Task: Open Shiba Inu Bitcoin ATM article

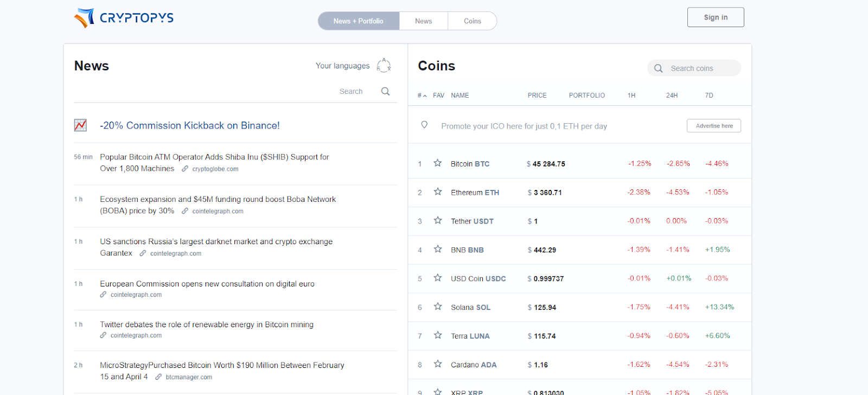Action: 214,162
